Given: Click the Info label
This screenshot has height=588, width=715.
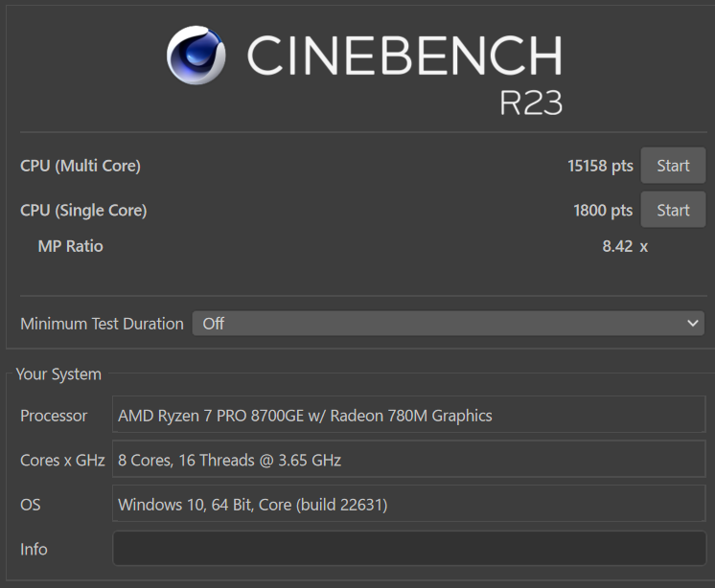Looking at the screenshot, I should (34, 550).
